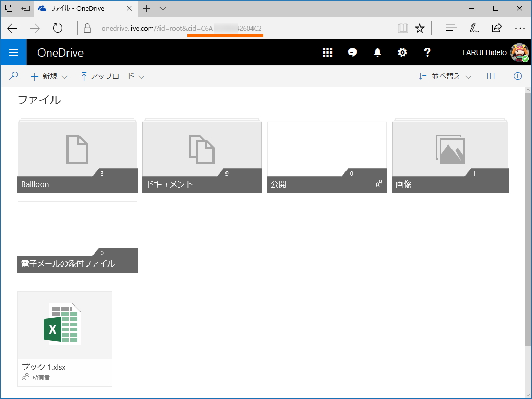This screenshot has height=399, width=532.
Task: Open the feedback chat icon
Action: pos(352,52)
